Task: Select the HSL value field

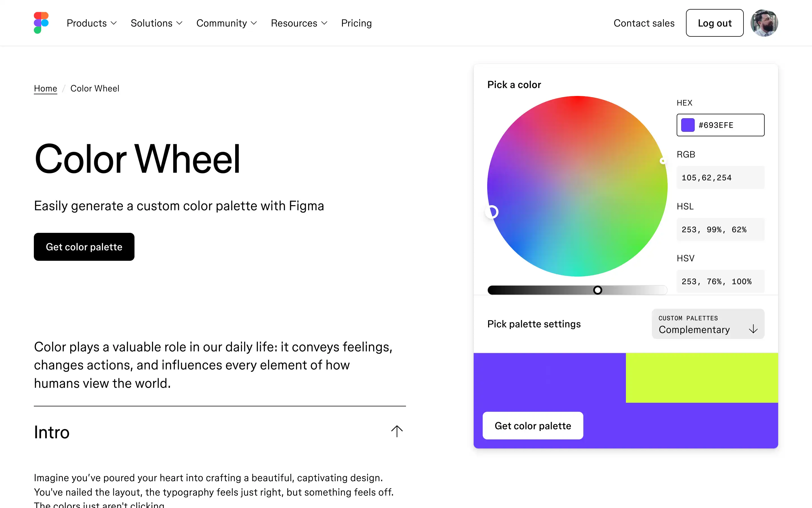Action: (x=720, y=229)
